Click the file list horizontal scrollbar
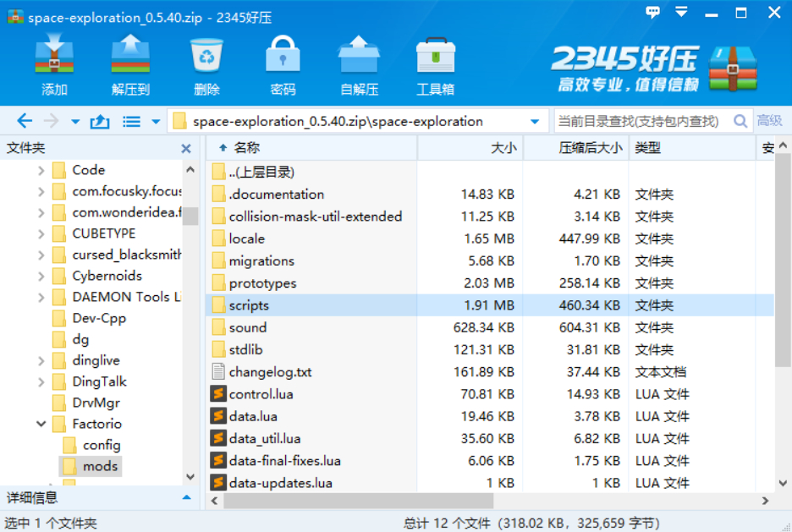The image size is (792, 532). [358, 501]
